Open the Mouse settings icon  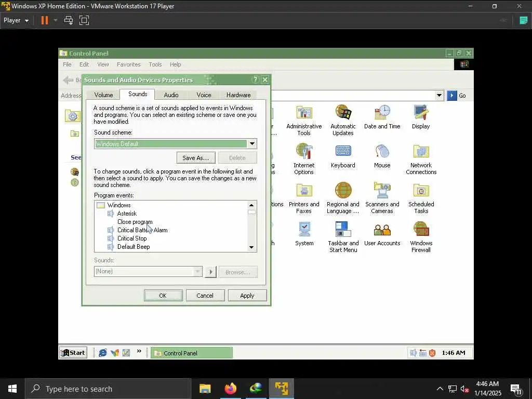pos(382,156)
